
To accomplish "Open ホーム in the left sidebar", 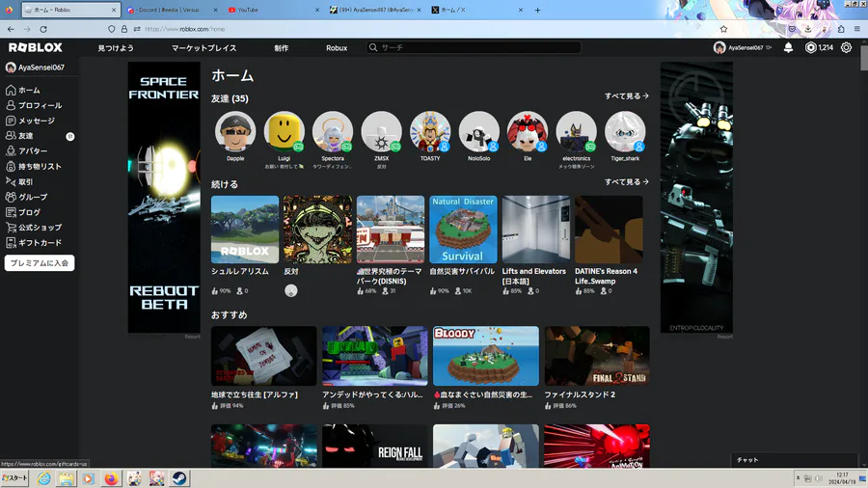I will [22, 90].
